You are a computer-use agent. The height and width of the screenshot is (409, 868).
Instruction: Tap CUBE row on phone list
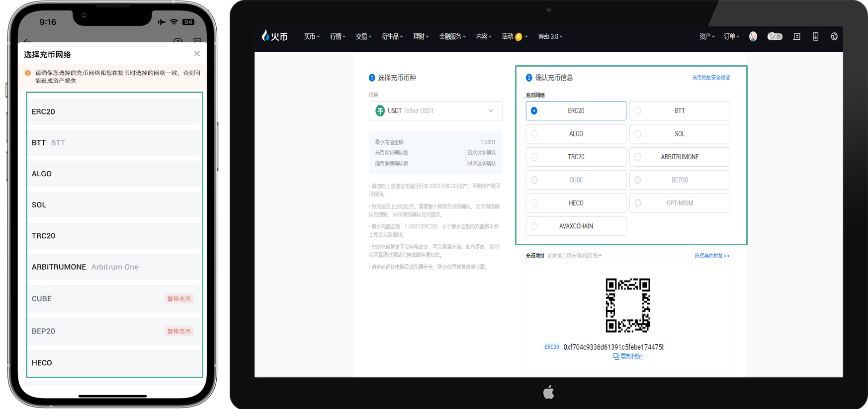[114, 299]
